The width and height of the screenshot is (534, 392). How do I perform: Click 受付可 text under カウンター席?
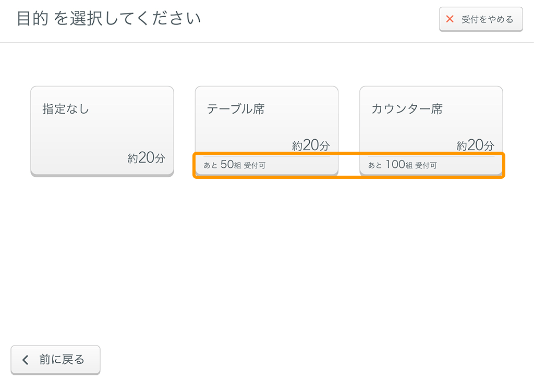[x=426, y=166]
